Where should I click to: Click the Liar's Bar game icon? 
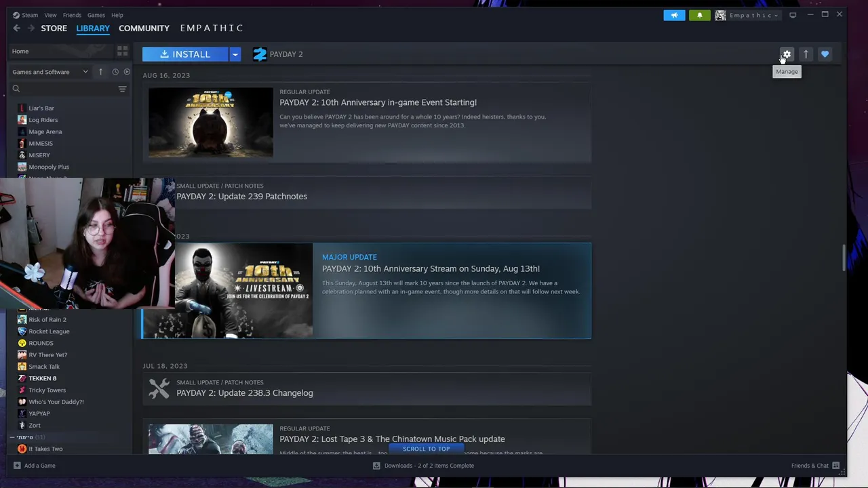point(22,108)
